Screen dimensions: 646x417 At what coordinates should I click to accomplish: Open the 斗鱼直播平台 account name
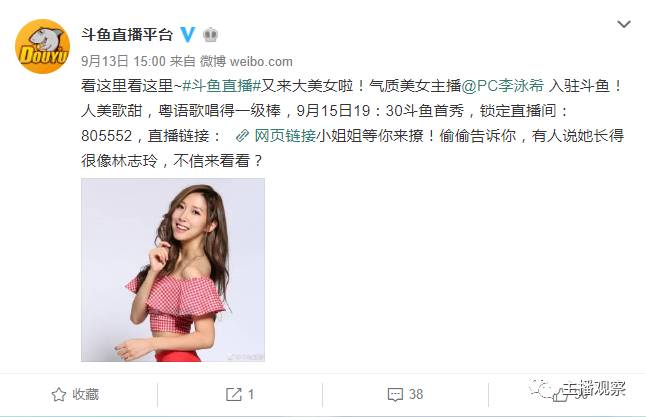click(x=127, y=35)
